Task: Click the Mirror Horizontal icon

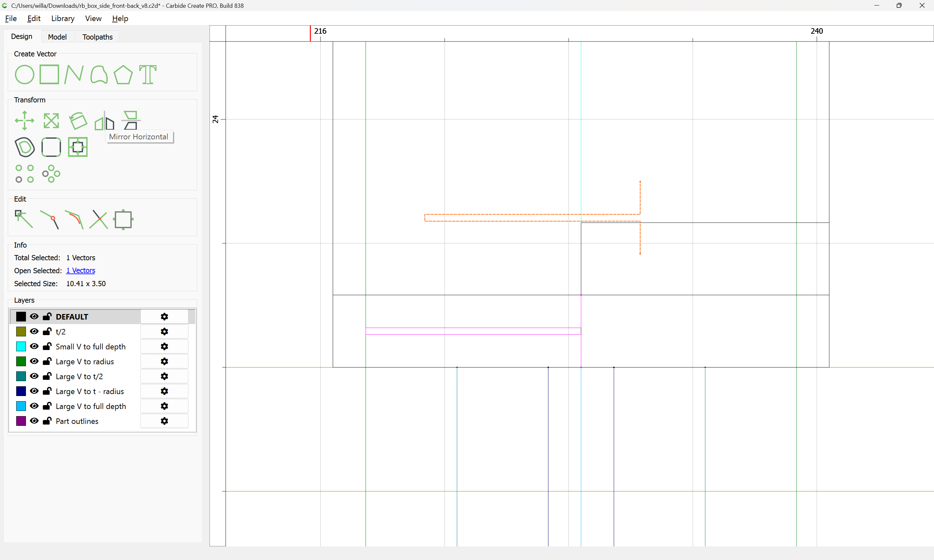Action: click(104, 122)
